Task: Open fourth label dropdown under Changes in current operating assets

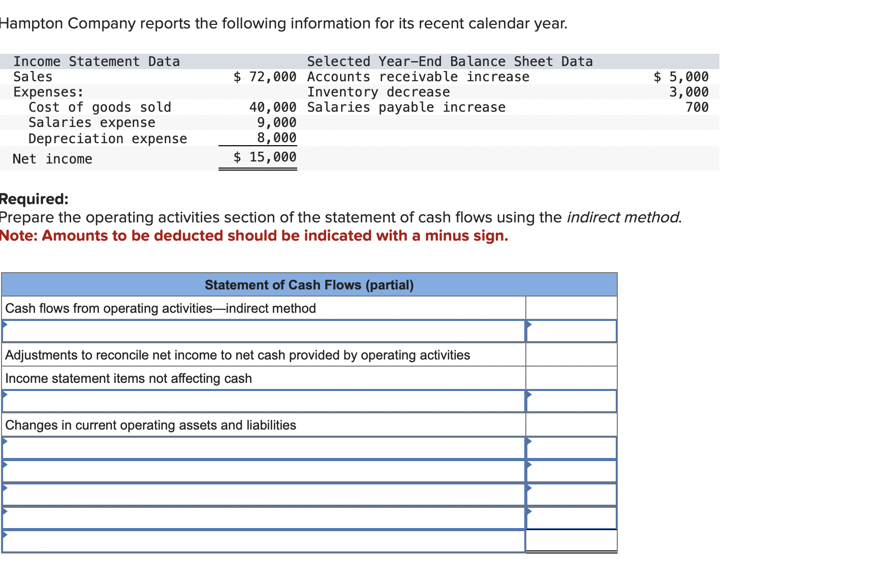Action: point(263,518)
